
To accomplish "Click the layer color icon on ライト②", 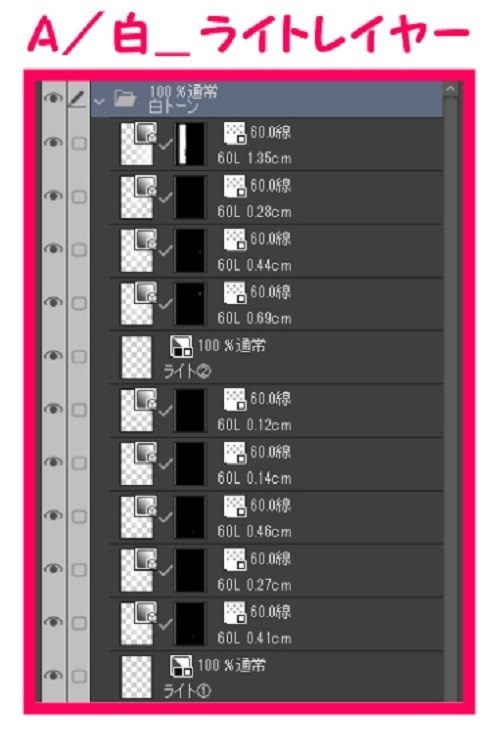I will pyautogui.click(x=181, y=346).
